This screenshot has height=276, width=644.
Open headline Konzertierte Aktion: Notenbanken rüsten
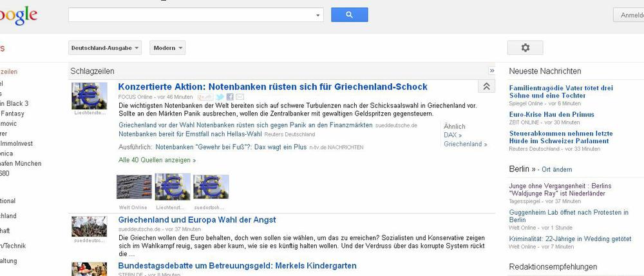(x=272, y=87)
